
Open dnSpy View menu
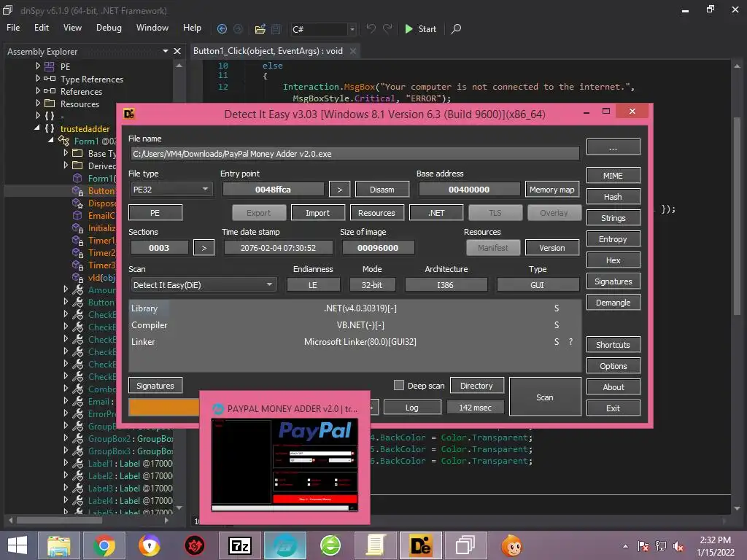coord(72,28)
